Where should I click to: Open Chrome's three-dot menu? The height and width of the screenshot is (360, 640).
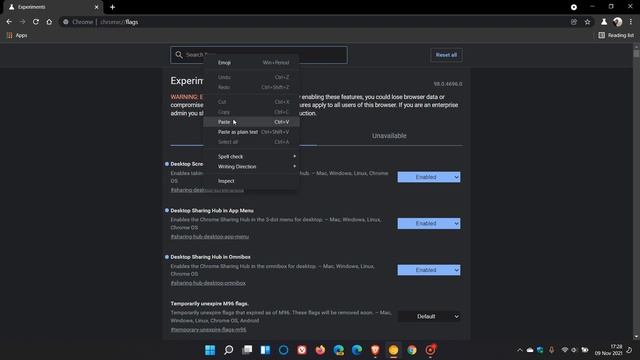(x=631, y=22)
